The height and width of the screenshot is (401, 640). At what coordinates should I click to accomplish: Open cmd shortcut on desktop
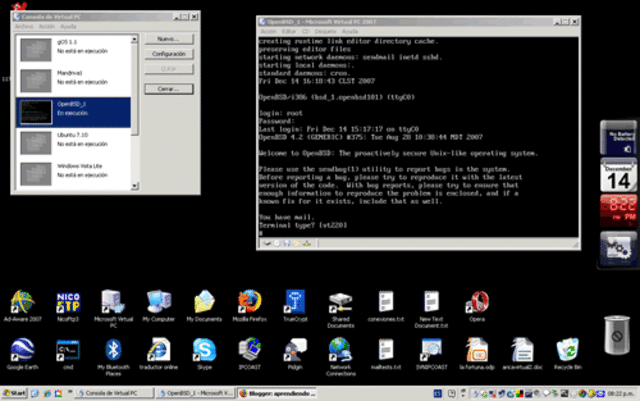coord(68,354)
